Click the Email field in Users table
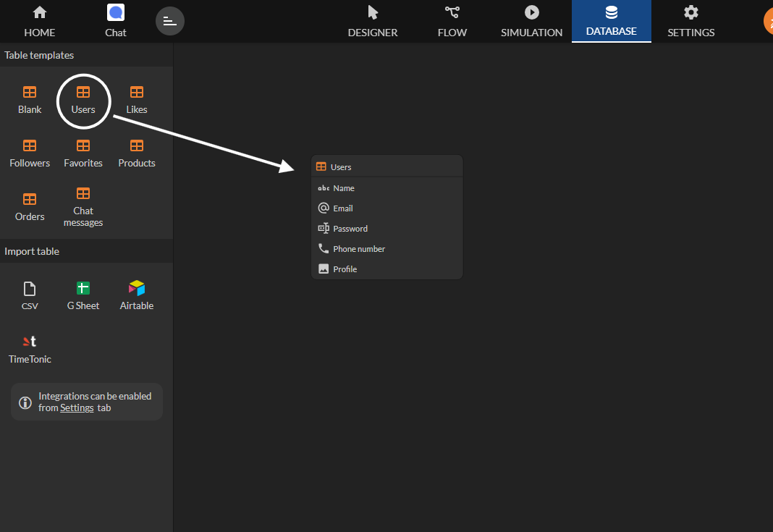 (x=387, y=208)
